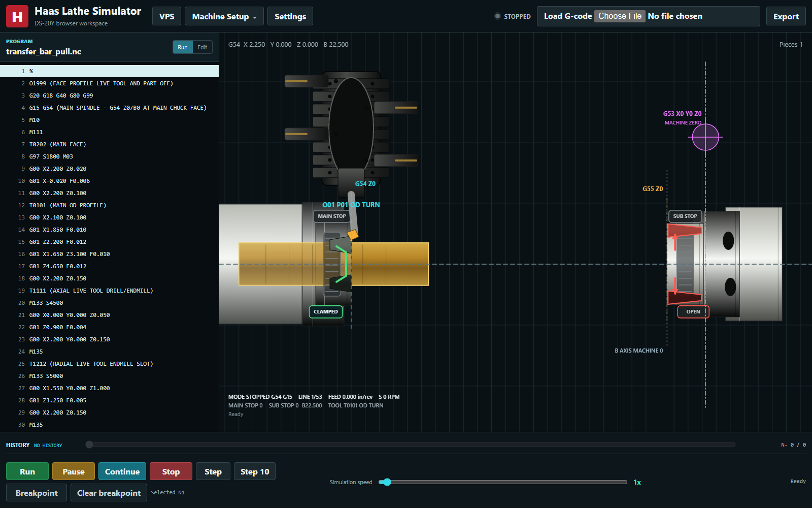The width and height of the screenshot is (812, 508).
Task: Select the M10 program line
Action: pos(109,120)
